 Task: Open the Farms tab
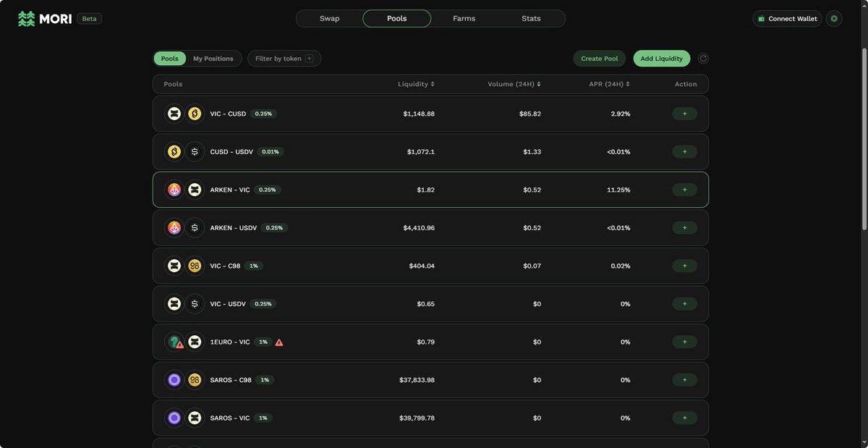464,19
